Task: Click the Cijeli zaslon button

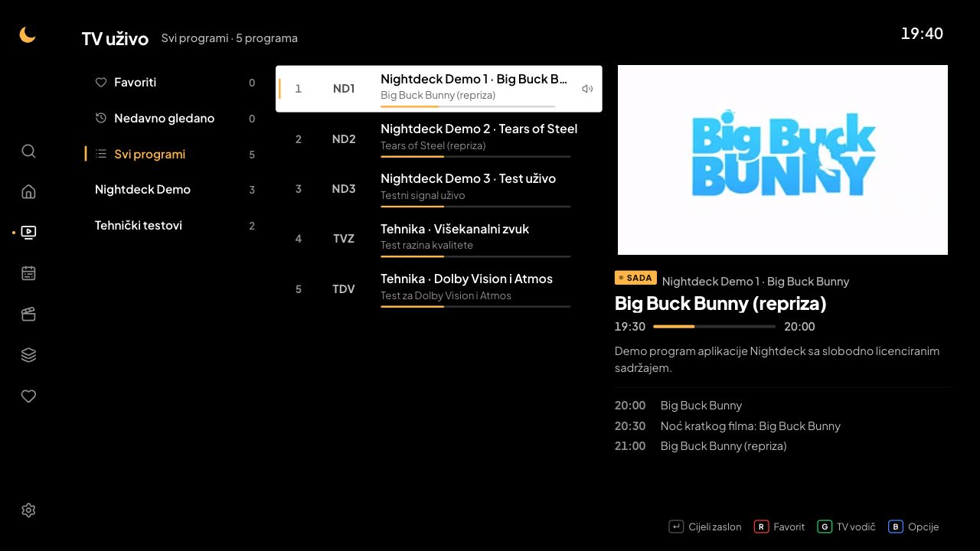Action: 705,527
